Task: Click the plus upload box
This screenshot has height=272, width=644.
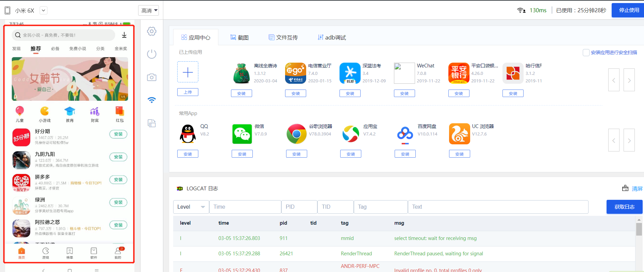Action: pos(188,72)
